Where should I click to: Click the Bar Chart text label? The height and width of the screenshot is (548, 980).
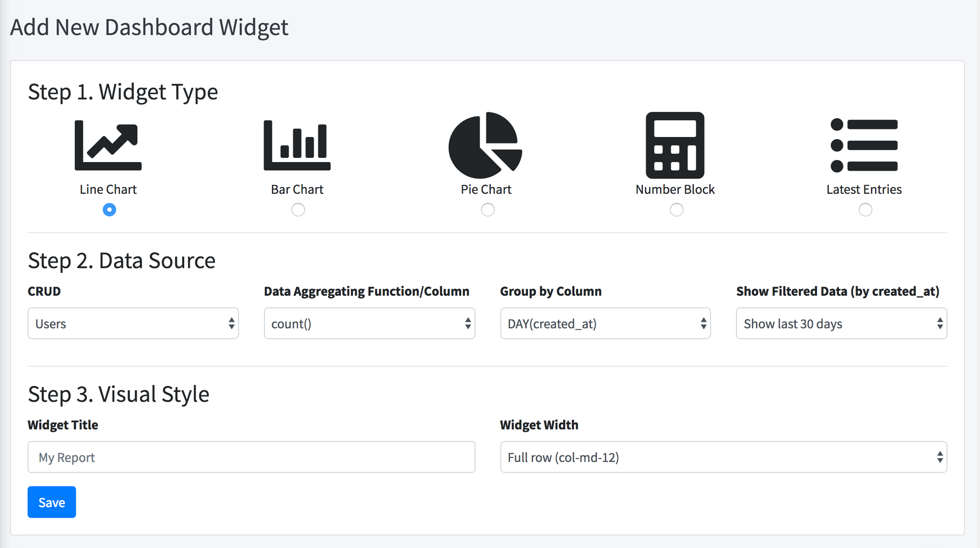click(x=297, y=189)
